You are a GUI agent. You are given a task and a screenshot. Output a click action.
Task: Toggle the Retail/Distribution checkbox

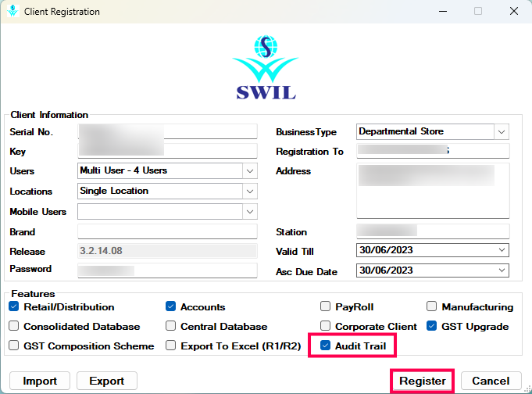click(14, 306)
